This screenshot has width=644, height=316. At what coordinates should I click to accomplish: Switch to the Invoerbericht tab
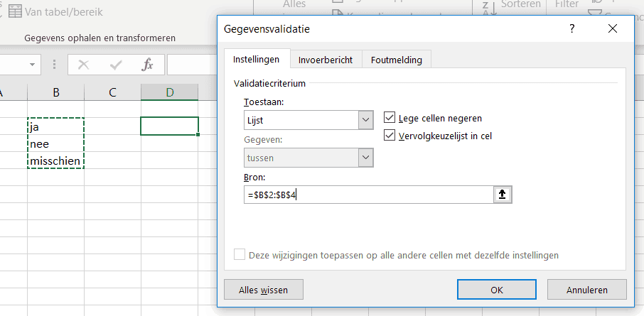tap(326, 60)
